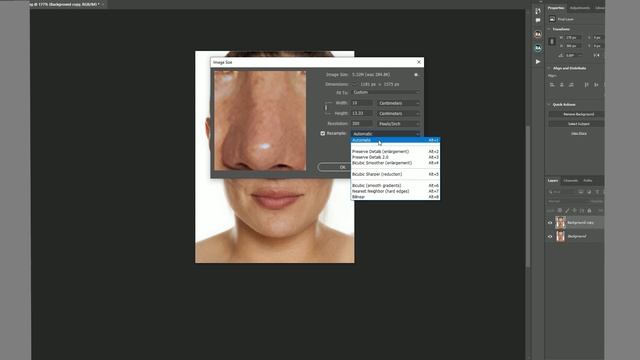640x360 pixels.
Task: Lock all padlock icon in Layers panel
Action: 589,211
